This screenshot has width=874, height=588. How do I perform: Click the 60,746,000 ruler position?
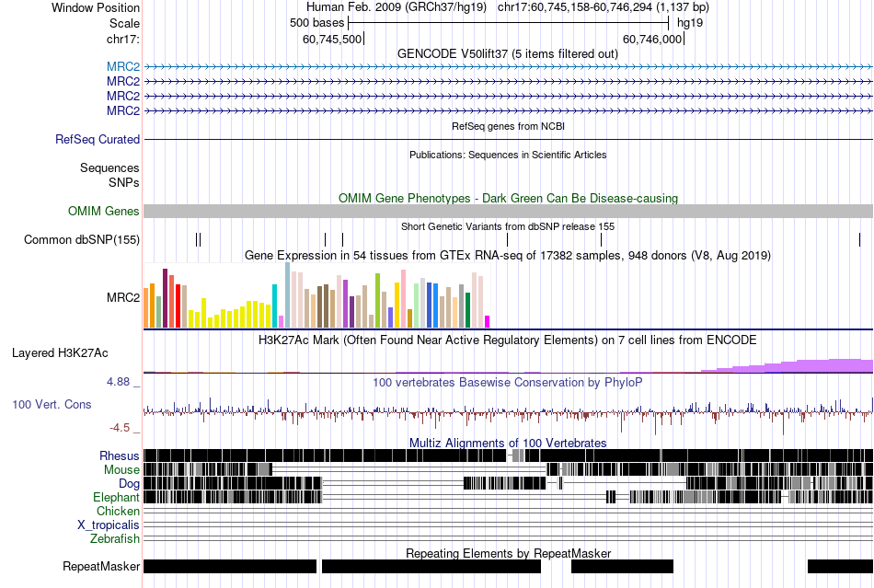pos(652,39)
